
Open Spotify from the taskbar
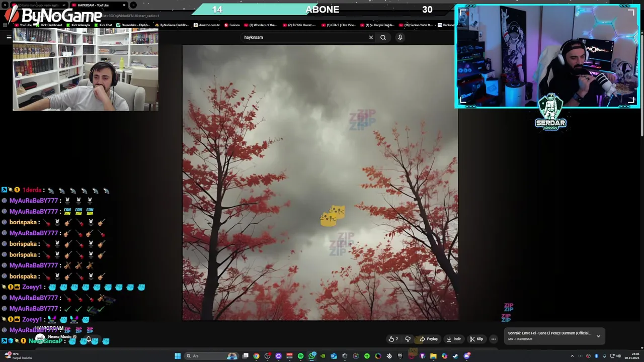pyautogui.click(x=300, y=356)
